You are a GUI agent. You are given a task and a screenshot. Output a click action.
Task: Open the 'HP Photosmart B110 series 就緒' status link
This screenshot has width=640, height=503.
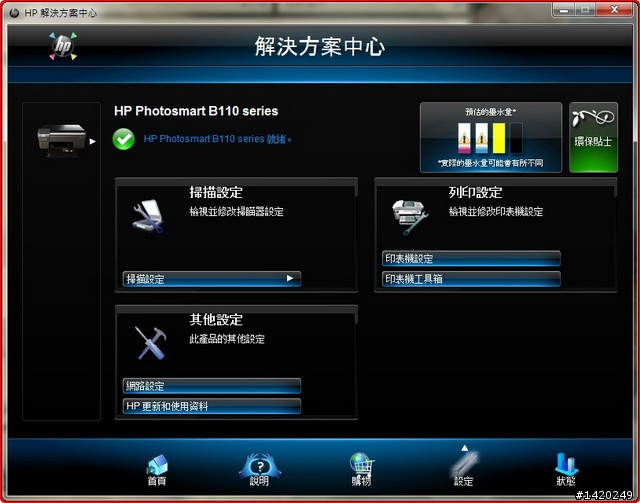(218, 139)
